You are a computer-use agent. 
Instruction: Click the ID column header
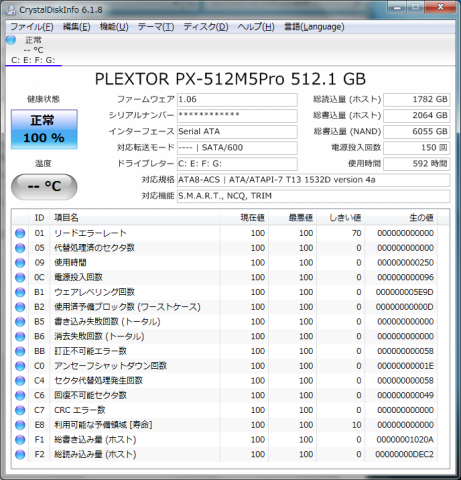(39, 218)
